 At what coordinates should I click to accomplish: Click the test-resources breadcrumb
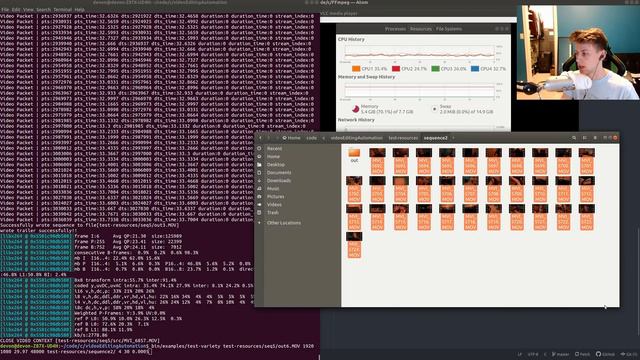(x=403, y=138)
